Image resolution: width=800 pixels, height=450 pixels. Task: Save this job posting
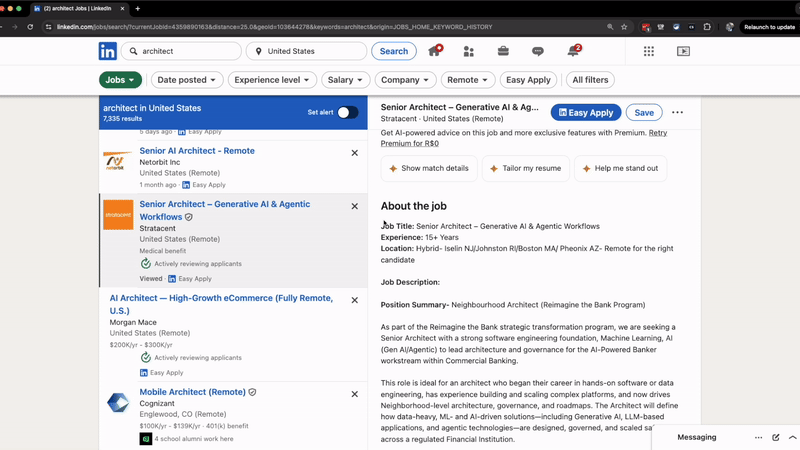644,112
